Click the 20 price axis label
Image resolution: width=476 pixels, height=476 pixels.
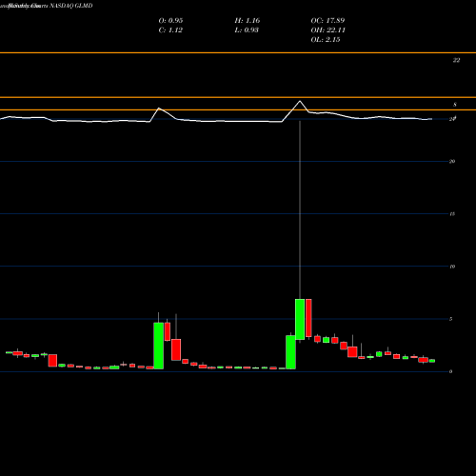point(452,161)
